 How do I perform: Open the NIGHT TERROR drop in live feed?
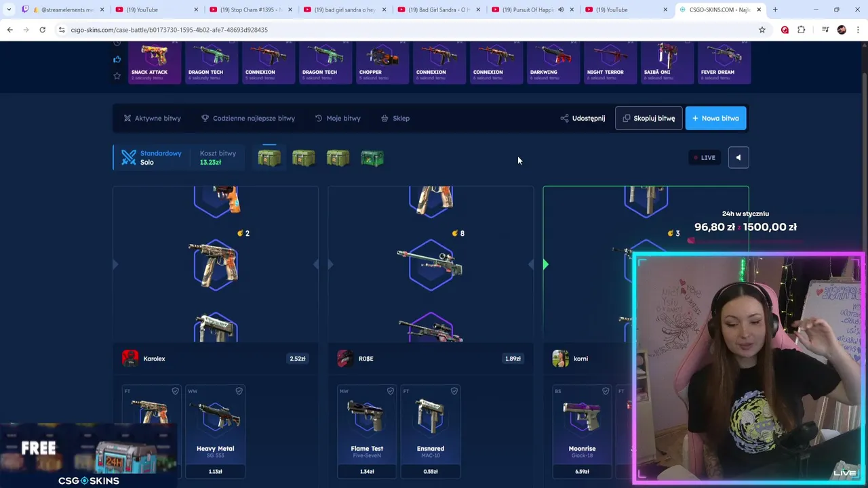coord(610,62)
